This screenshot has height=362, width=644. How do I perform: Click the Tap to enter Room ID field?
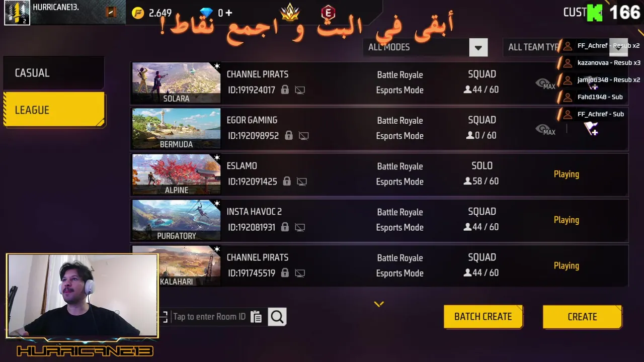[209, 317]
